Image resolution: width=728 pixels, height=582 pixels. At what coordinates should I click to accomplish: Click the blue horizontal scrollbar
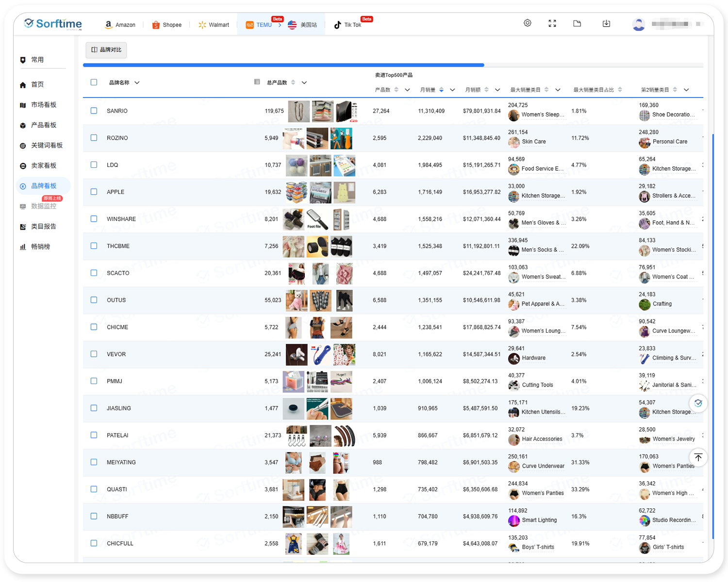pyautogui.click(x=283, y=65)
